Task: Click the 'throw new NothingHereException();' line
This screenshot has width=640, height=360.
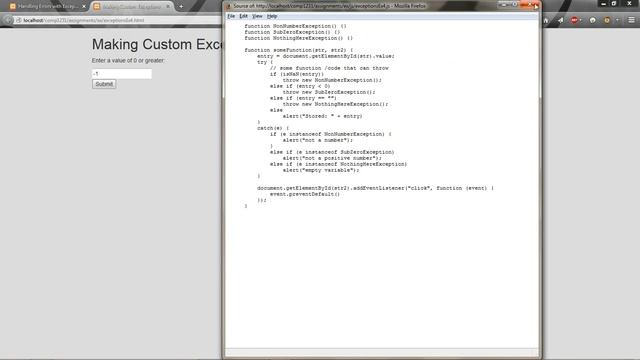Action: (335, 104)
